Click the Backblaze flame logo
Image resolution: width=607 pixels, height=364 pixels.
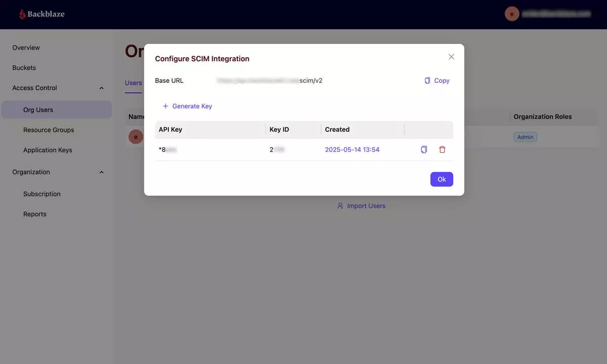[x=22, y=14]
